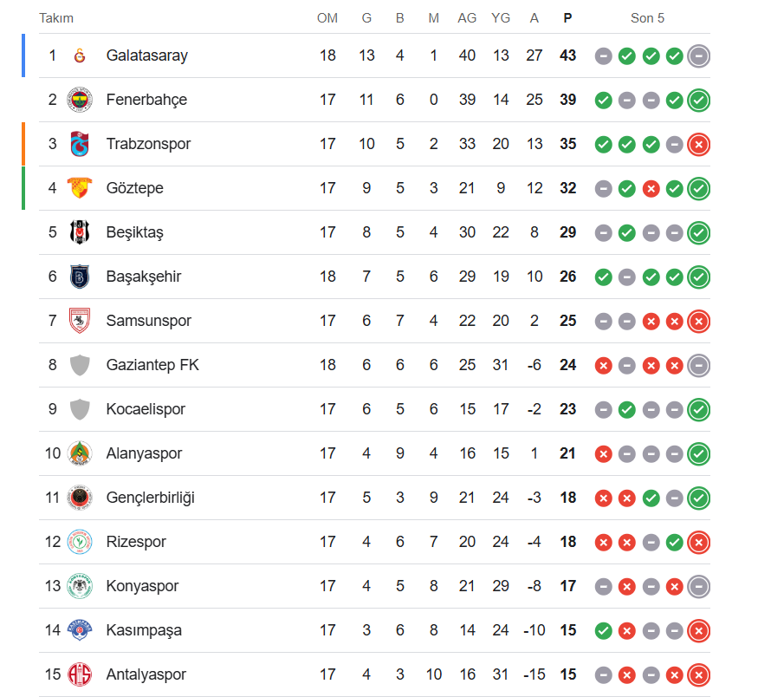Image resolution: width=784 pixels, height=697 pixels.
Task: Click the Kocaelispor team name
Action: click(146, 409)
